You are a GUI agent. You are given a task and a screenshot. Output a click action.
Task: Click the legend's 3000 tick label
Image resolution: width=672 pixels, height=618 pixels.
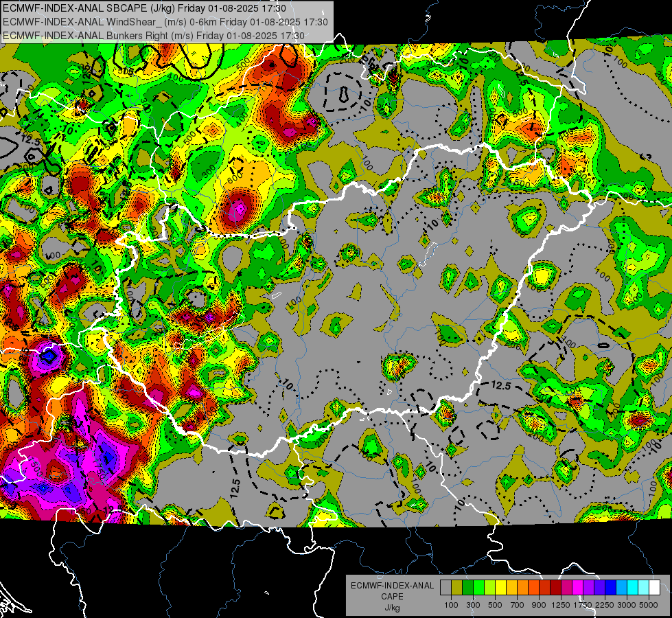tap(627, 605)
